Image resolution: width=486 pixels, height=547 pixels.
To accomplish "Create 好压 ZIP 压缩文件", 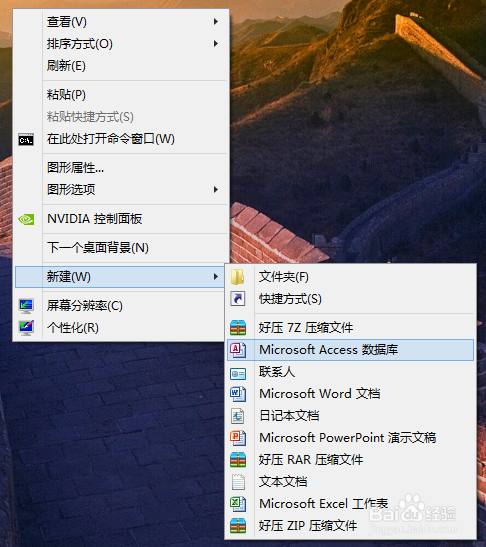I will point(350,525).
